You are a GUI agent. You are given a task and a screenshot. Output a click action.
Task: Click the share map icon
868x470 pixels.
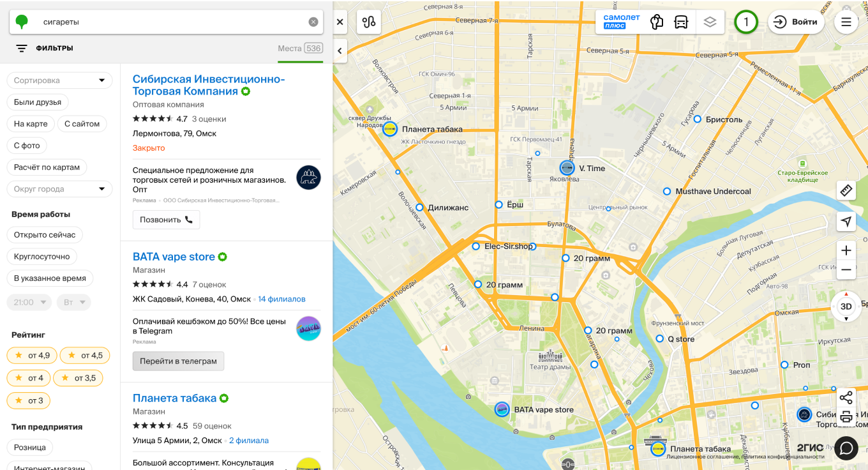point(846,398)
